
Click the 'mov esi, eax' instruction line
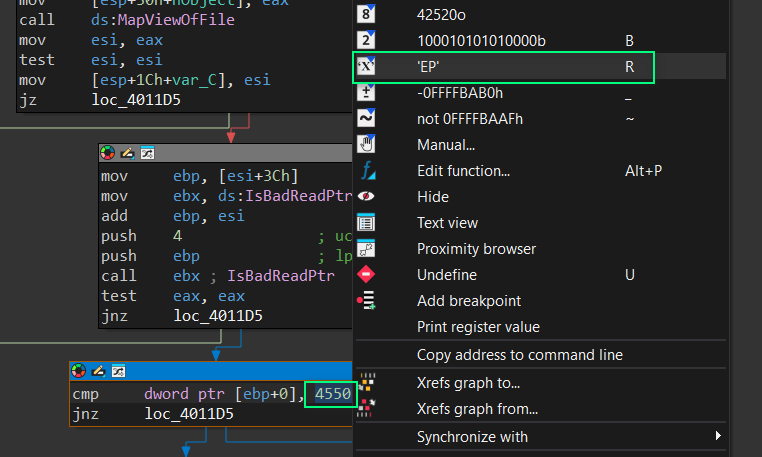point(91,40)
